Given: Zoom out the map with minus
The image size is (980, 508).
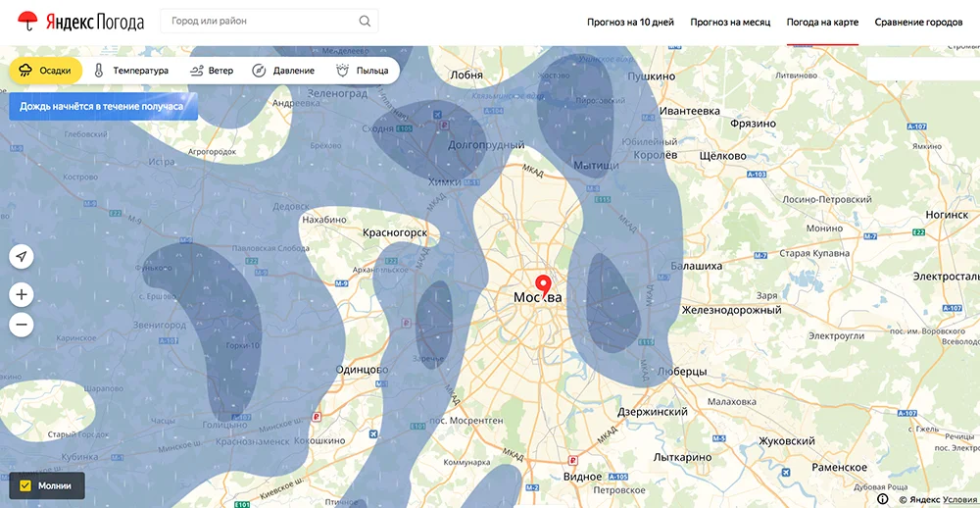Looking at the screenshot, I should pos(22,325).
